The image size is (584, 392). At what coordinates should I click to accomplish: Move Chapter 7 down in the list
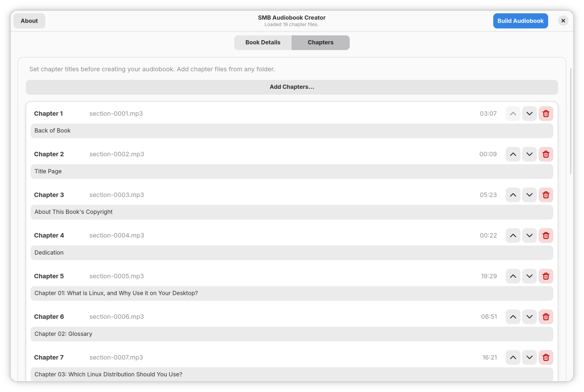coord(529,357)
